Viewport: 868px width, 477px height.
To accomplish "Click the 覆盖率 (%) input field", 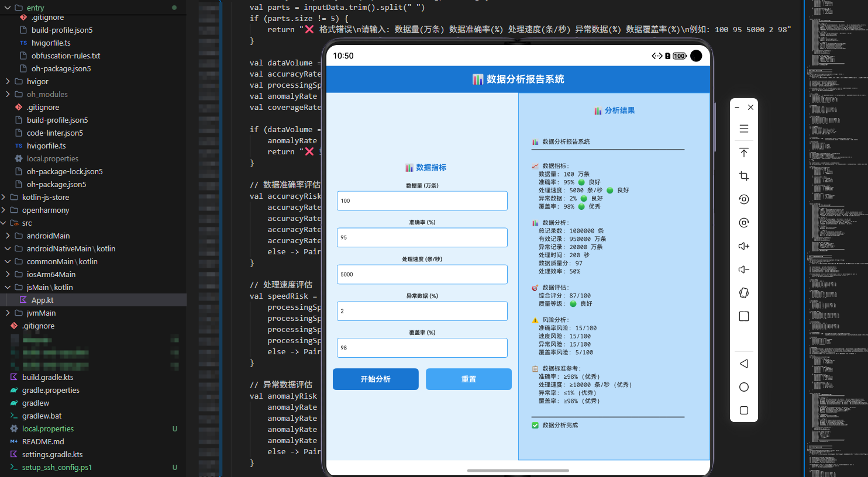I will pos(422,348).
